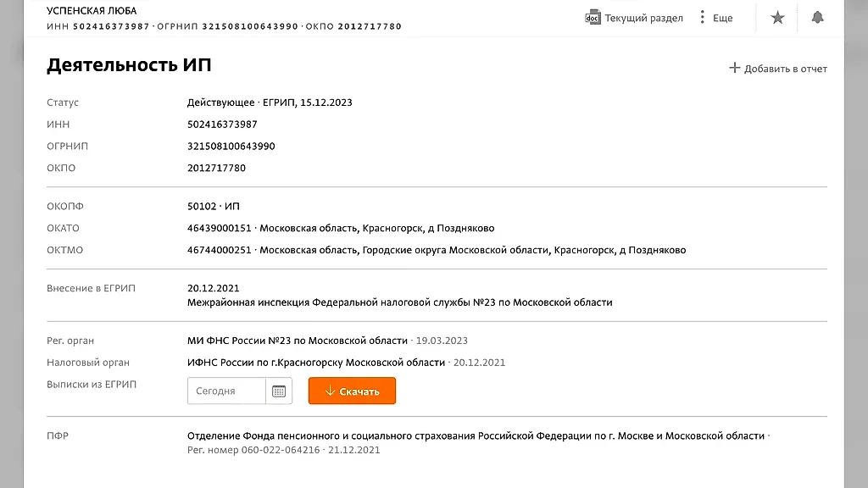Click the three-dot icon next to Еще

coord(701,16)
